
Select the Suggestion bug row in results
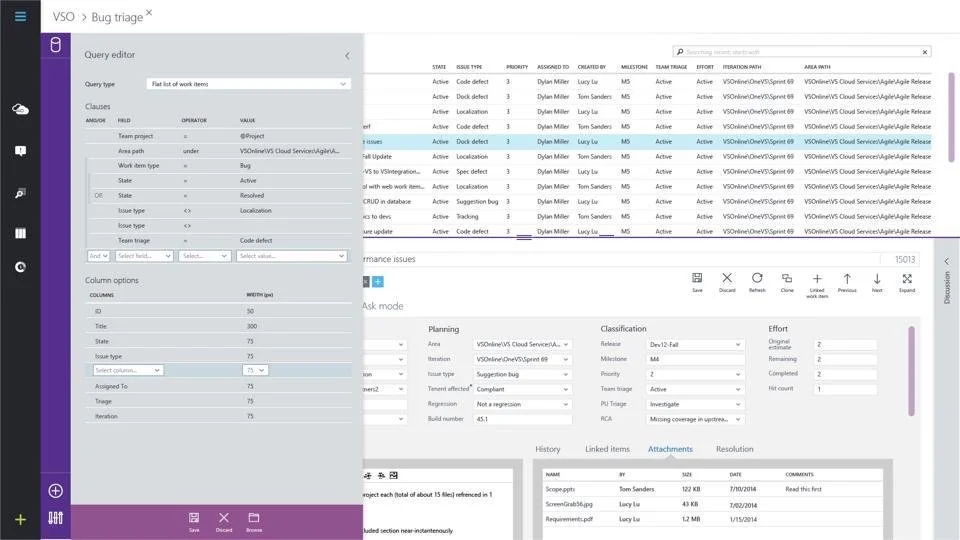648,201
